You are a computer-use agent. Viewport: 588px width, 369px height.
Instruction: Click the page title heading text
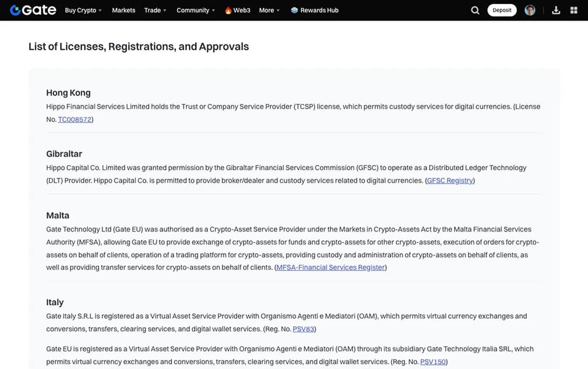(x=139, y=47)
